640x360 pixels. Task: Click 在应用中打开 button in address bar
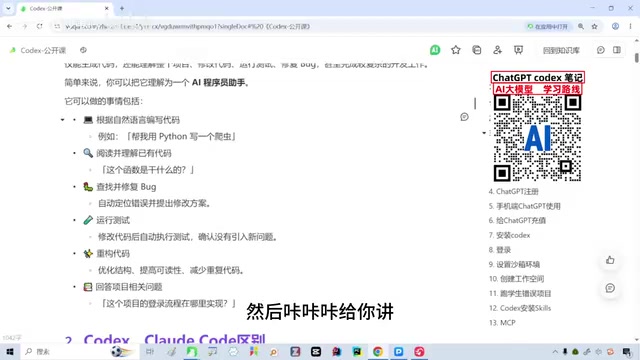(x=548, y=27)
